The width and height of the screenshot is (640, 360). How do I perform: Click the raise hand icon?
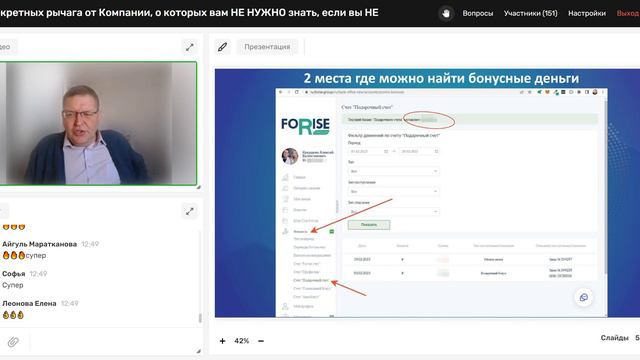(x=446, y=13)
